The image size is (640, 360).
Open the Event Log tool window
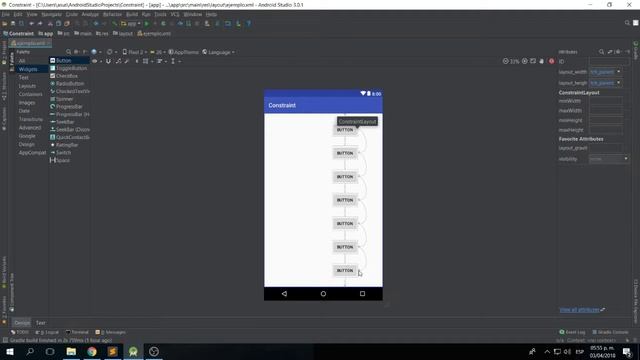tap(572, 332)
